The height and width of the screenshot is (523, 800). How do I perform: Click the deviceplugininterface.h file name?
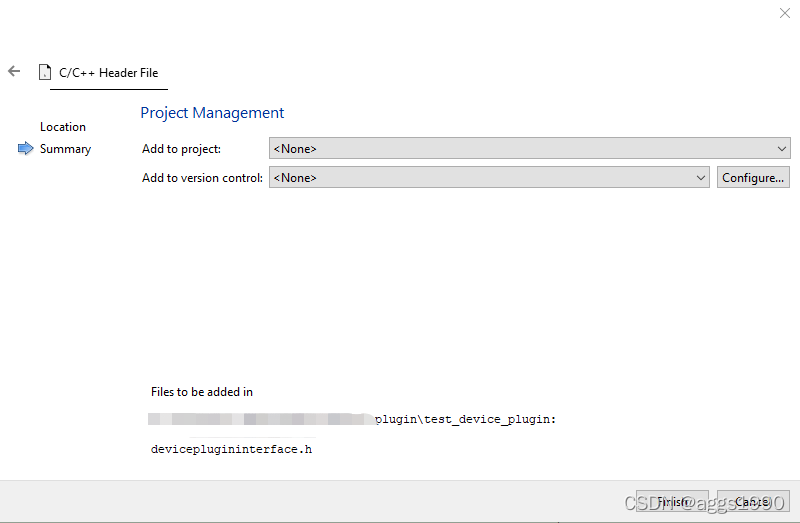[x=231, y=449]
